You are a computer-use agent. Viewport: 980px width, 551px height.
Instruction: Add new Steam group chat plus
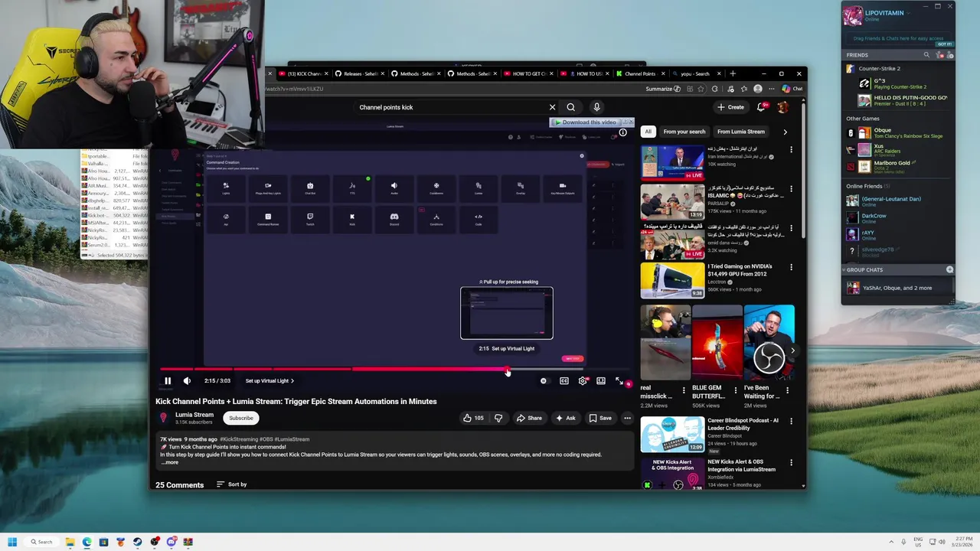(x=949, y=269)
